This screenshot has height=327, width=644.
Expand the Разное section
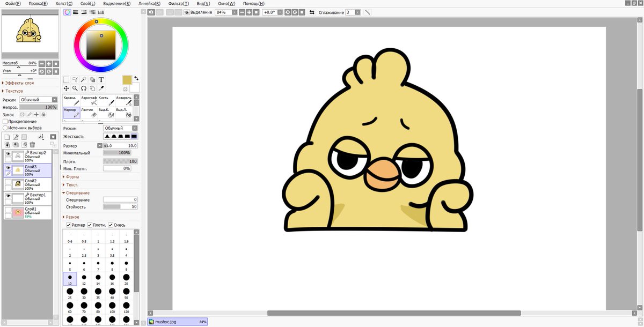tap(71, 217)
